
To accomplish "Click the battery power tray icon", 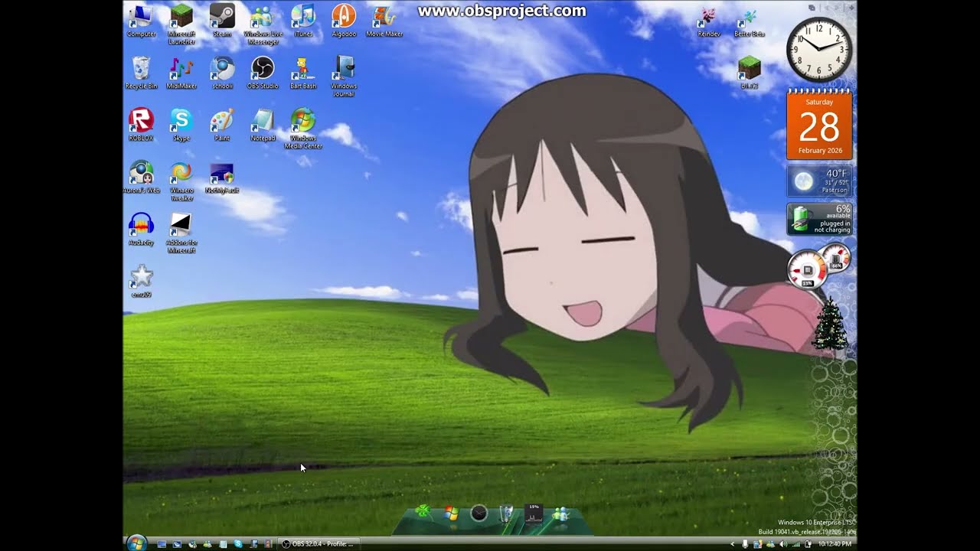I will 807,544.
